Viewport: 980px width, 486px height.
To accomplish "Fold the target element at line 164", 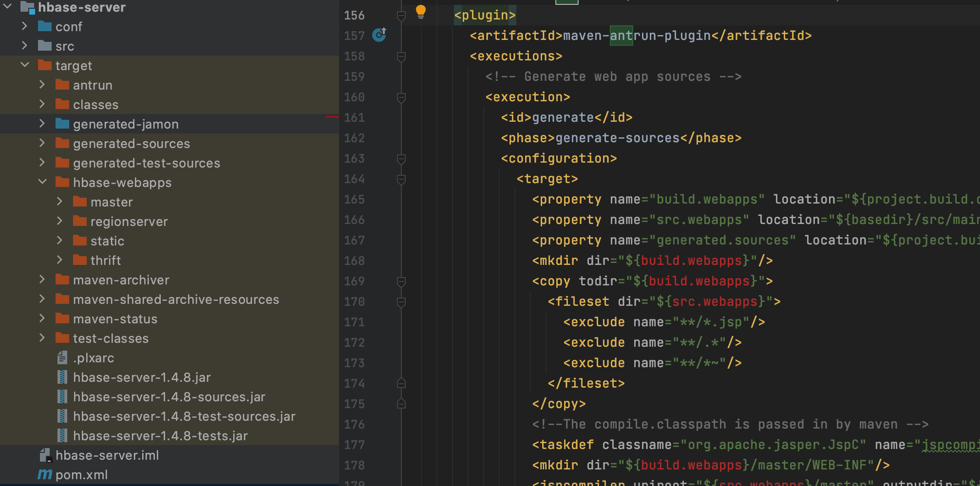I will (x=401, y=179).
